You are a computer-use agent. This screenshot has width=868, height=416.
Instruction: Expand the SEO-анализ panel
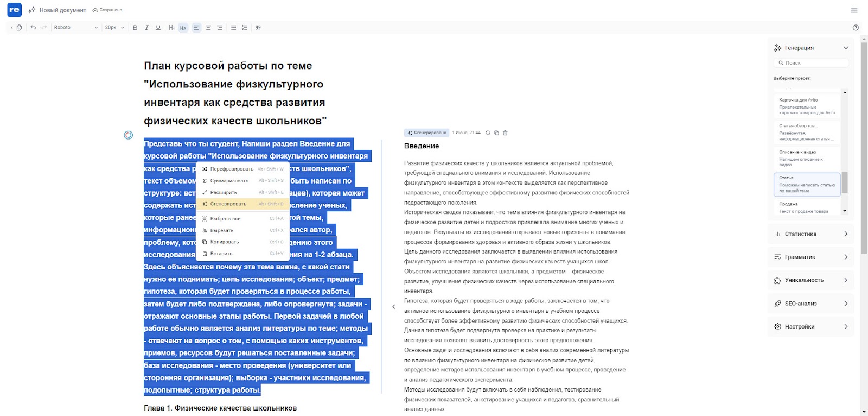click(x=811, y=304)
